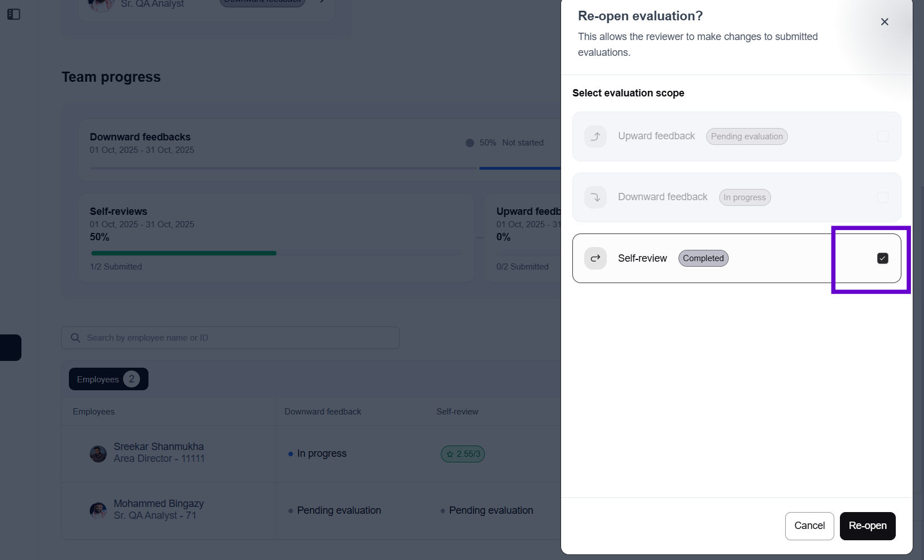Click Mohammed Bingazy's avatar
Image resolution: width=924 pixels, height=560 pixels.
pos(98,510)
